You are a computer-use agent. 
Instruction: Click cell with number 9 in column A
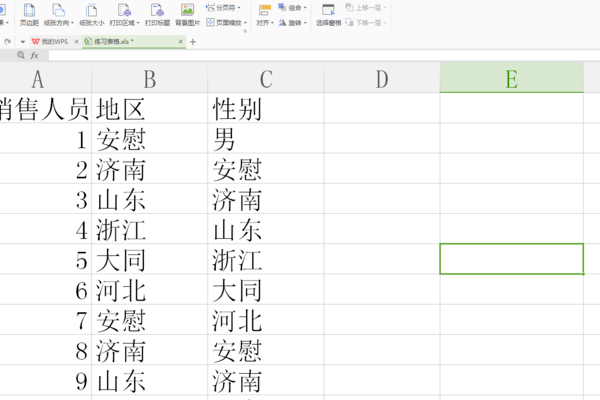(x=46, y=381)
